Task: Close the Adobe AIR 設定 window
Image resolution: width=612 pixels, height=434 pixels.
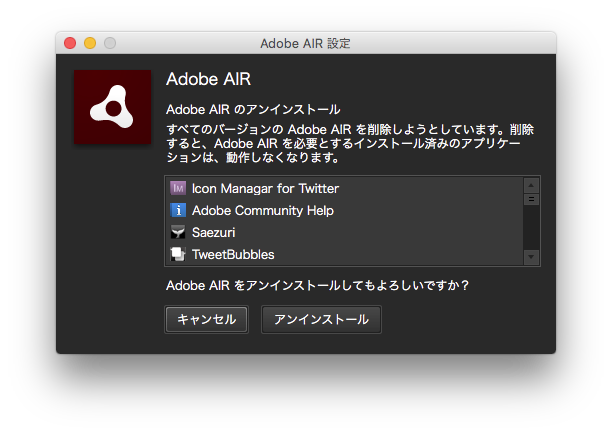Action: tap(70, 43)
